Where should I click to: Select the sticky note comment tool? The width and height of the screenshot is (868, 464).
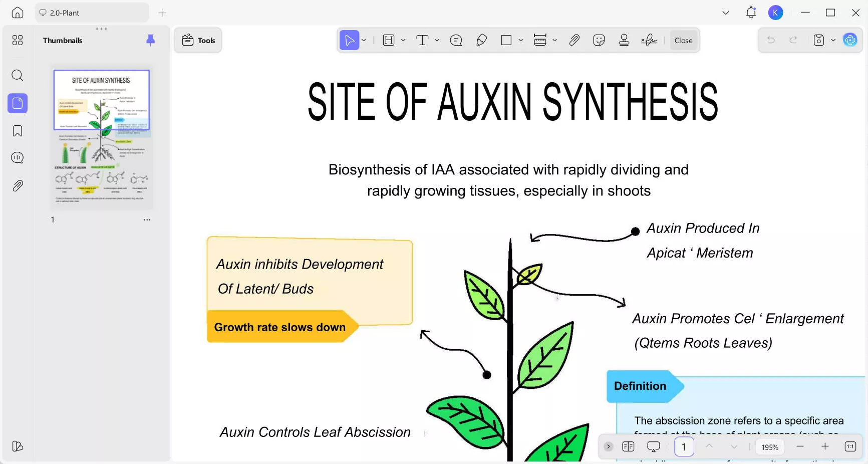456,40
